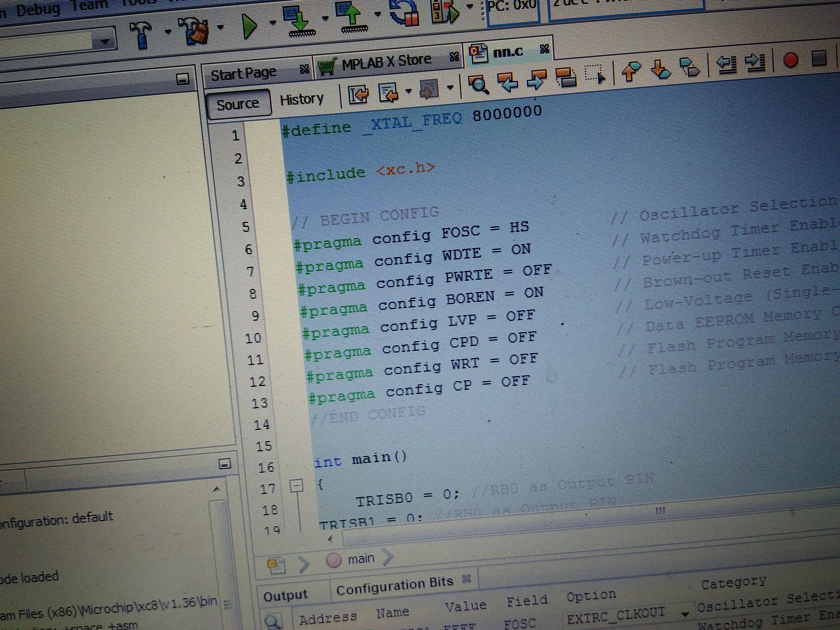The width and height of the screenshot is (840, 630).
Task: Switch to History view button
Action: click(302, 100)
